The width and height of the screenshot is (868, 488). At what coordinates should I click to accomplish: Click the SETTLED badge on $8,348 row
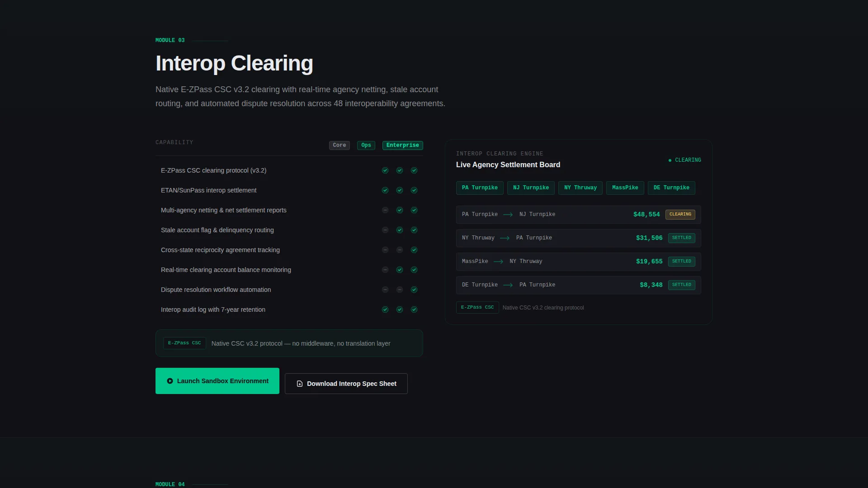(682, 285)
